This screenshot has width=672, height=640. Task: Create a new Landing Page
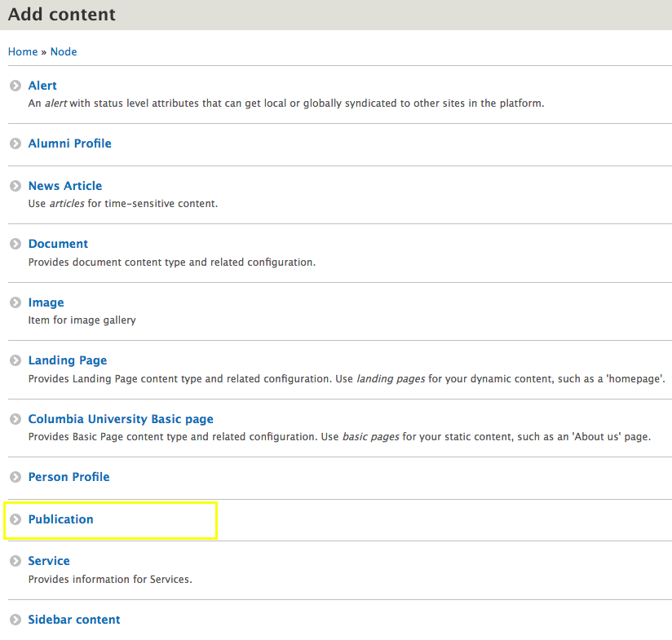coord(67,360)
